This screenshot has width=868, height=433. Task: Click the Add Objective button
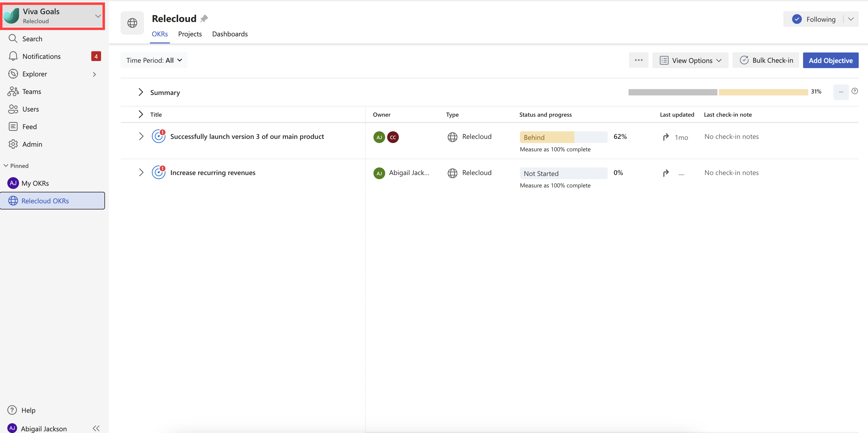tap(831, 60)
